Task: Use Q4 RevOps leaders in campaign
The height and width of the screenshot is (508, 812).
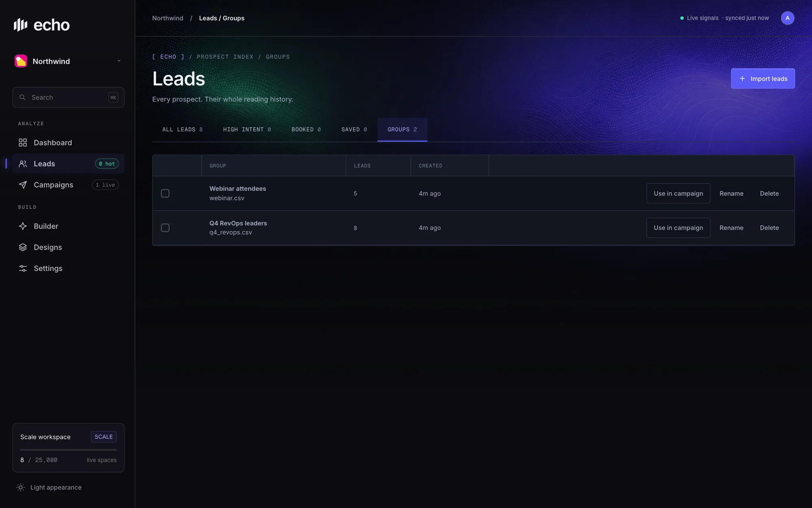Action: coord(678,228)
